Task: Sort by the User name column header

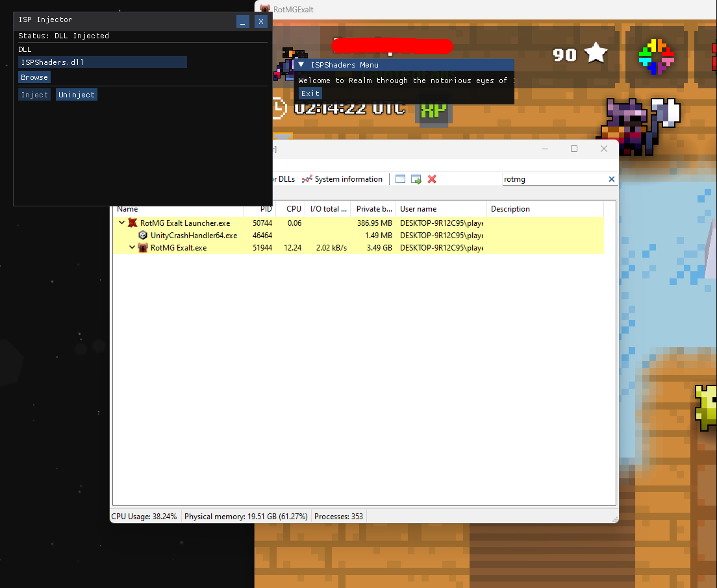Action: point(441,209)
